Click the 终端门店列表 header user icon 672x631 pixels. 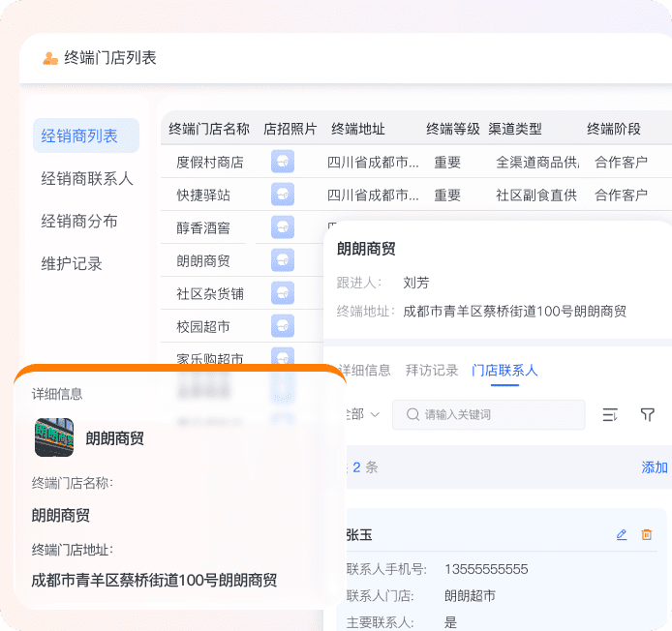click(50, 58)
